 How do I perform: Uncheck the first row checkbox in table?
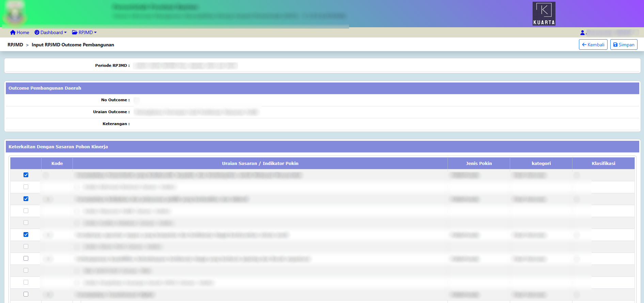pos(26,175)
